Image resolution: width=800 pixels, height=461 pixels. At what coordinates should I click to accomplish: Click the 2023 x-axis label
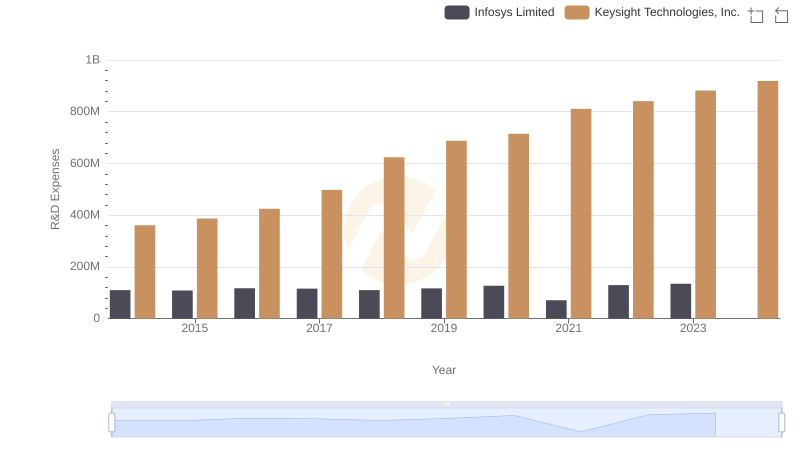[x=693, y=328]
